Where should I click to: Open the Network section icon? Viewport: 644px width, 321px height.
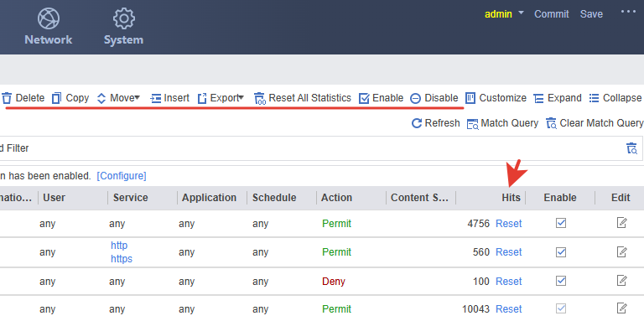click(x=49, y=18)
